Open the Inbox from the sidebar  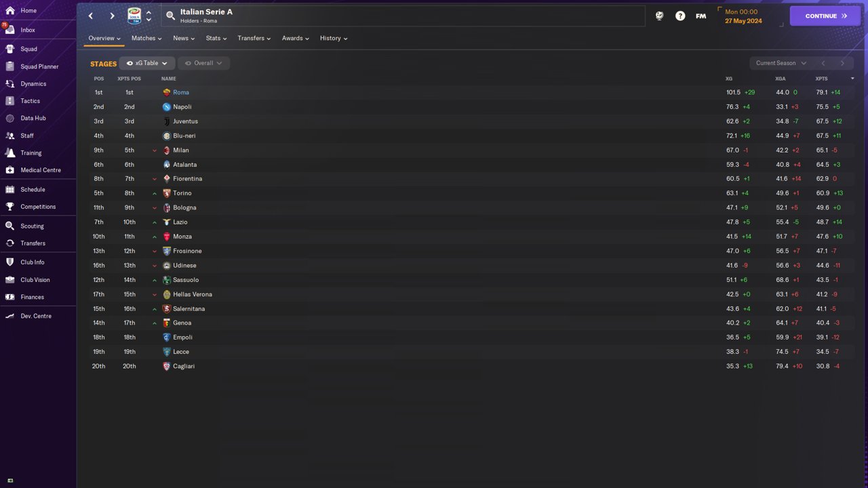[28, 30]
